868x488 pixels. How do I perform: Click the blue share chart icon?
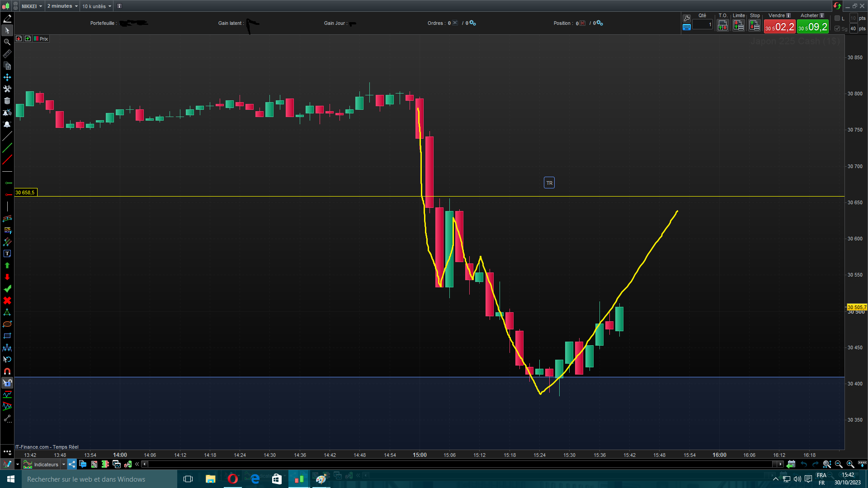pyautogui.click(x=72, y=464)
